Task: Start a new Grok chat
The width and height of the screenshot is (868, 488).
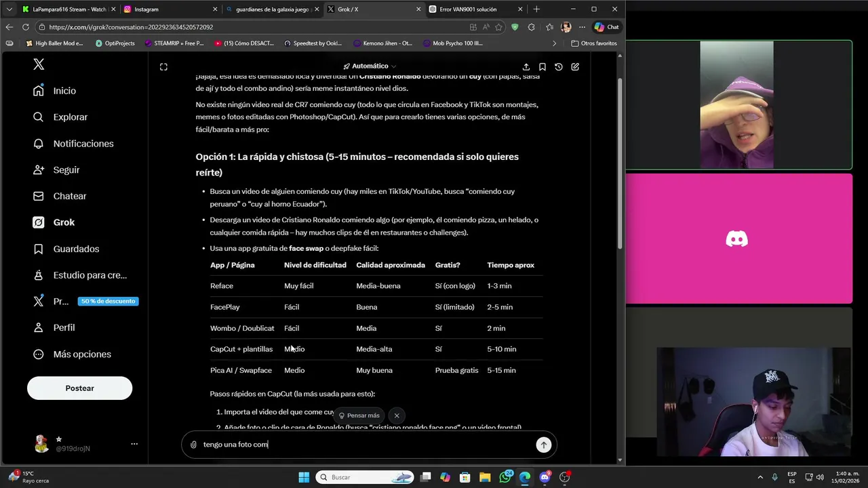Action: tap(575, 67)
